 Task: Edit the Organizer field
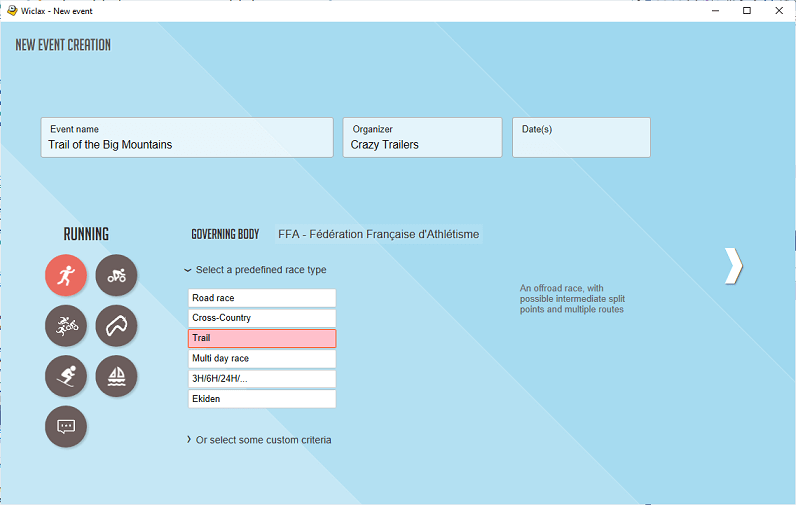[422, 138]
